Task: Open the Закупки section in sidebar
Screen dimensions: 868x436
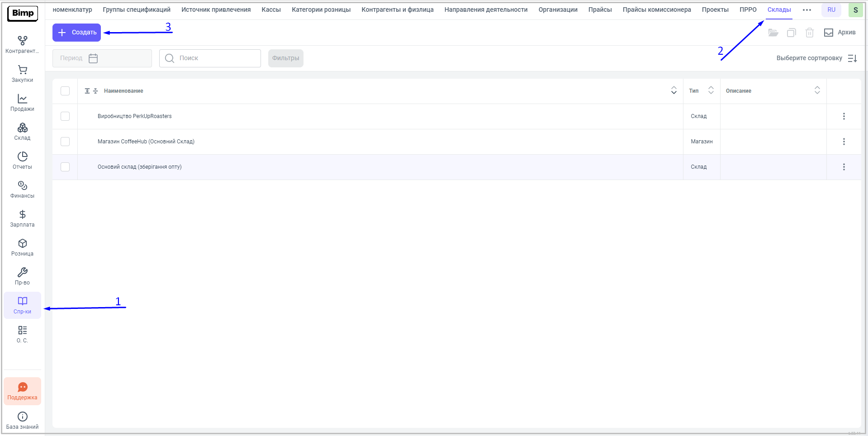Action: tap(22, 74)
